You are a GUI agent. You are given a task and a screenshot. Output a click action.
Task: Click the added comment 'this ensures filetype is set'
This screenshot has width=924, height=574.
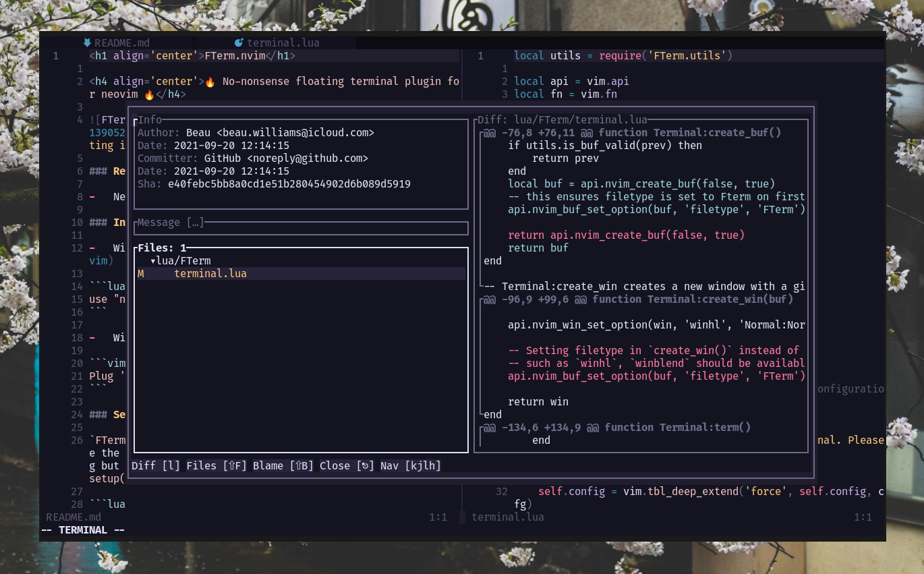coord(657,197)
